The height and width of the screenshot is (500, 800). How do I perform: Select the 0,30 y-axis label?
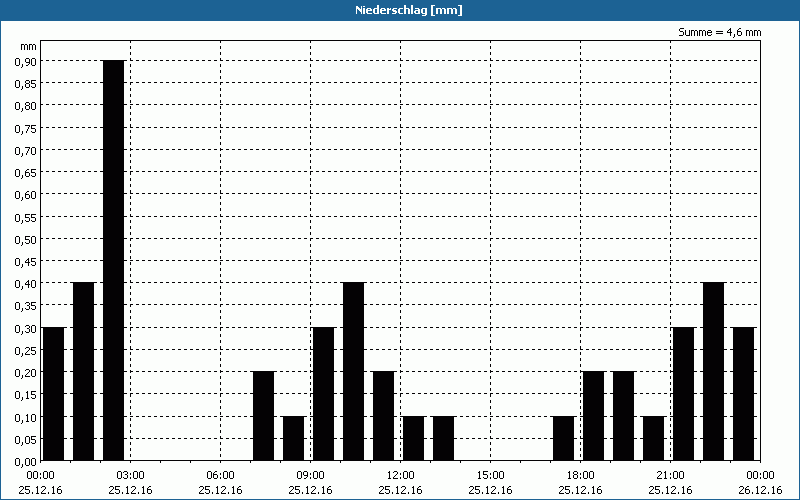tap(26, 329)
